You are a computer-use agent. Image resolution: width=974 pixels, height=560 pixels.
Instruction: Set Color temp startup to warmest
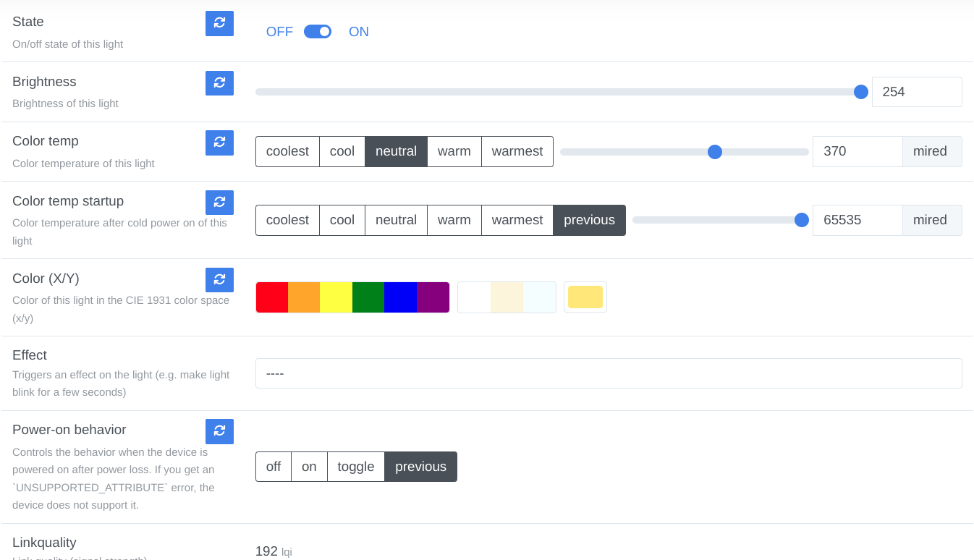[x=517, y=220]
